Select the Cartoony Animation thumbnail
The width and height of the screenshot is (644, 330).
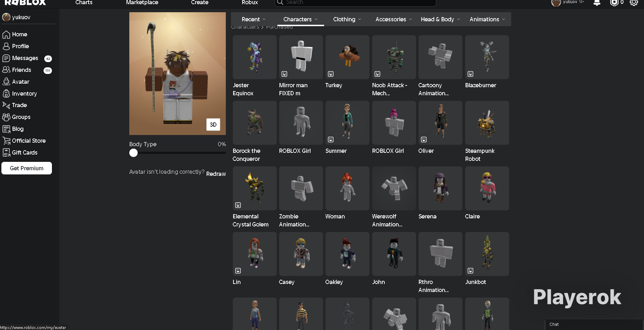tap(440, 57)
